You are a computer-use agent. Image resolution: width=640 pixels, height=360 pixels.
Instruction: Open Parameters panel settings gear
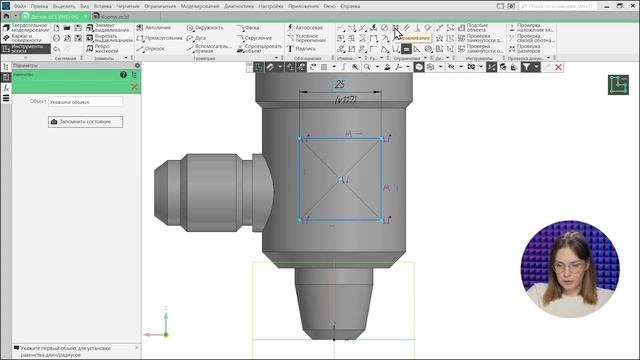tap(137, 65)
